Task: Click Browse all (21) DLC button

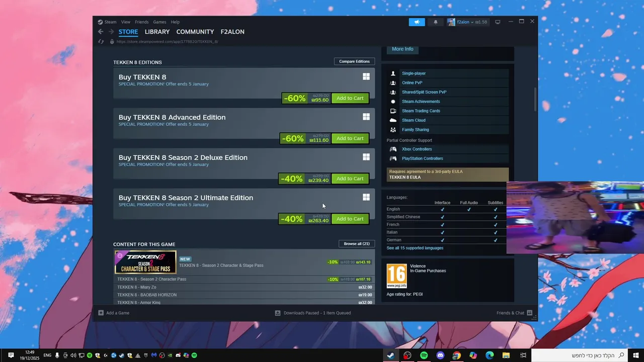Action: click(x=357, y=244)
